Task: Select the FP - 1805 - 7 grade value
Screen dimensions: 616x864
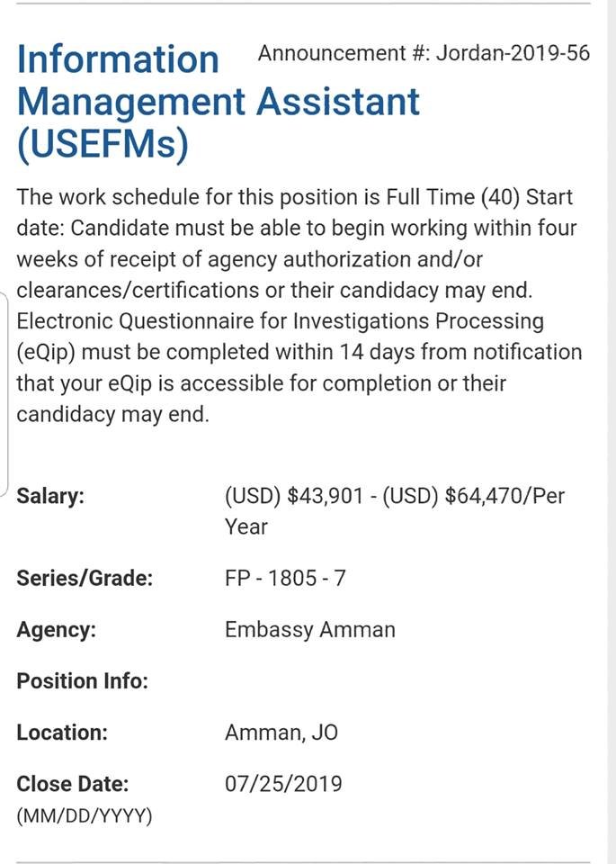Action: (x=285, y=578)
